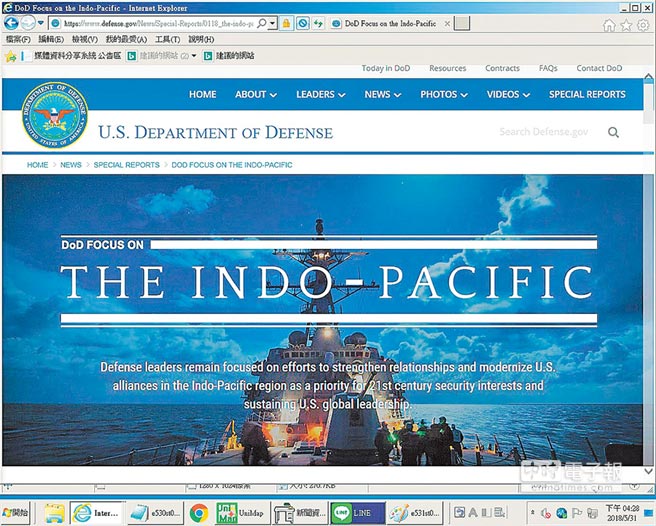Click the browser Forward arrow button
The width and height of the screenshot is (656, 526).
click(28, 23)
